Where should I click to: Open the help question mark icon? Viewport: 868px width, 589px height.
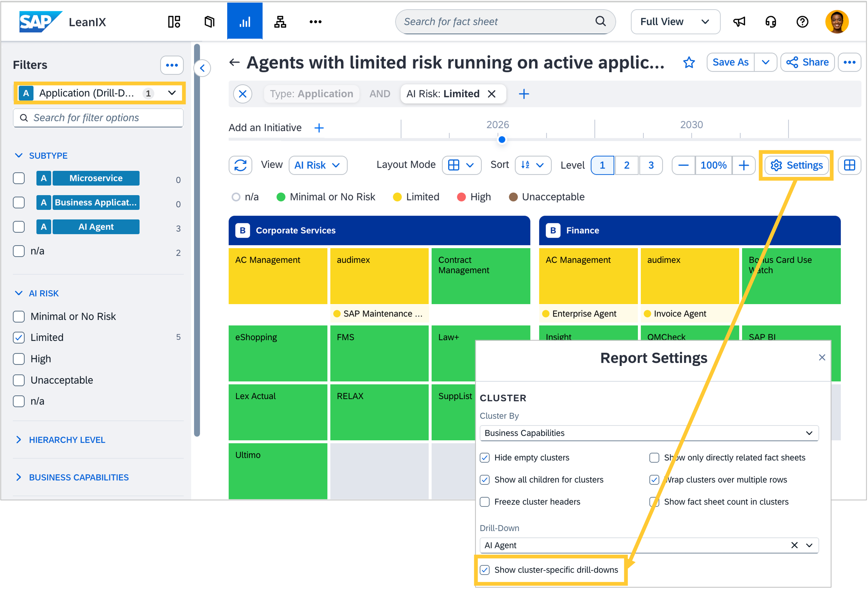click(802, 22)
